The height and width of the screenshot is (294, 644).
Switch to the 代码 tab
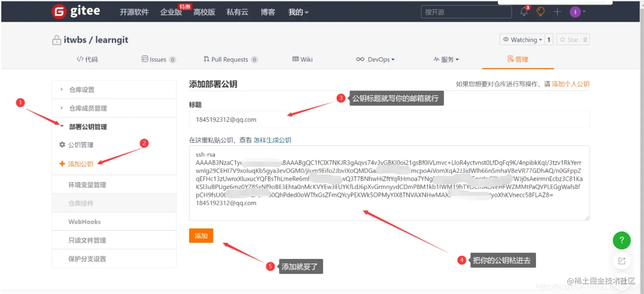point(87,60)
